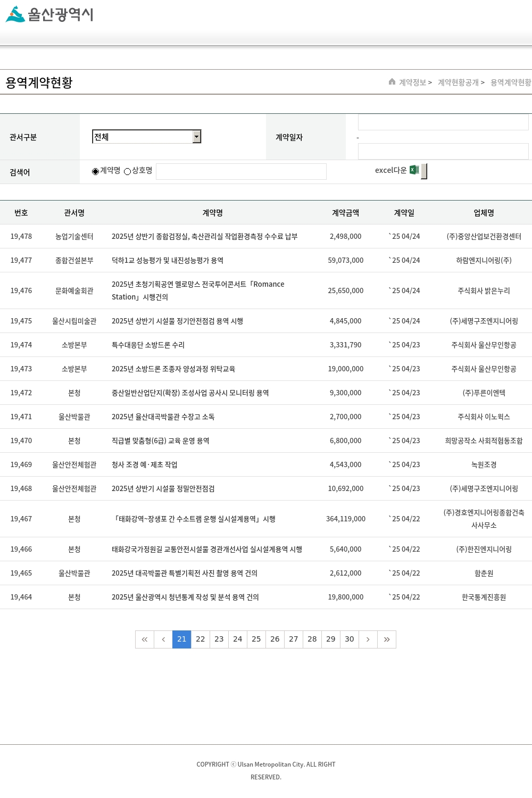Go to next page arrow
This screenshot has width=532, height=798.
[x=368, y=639]
